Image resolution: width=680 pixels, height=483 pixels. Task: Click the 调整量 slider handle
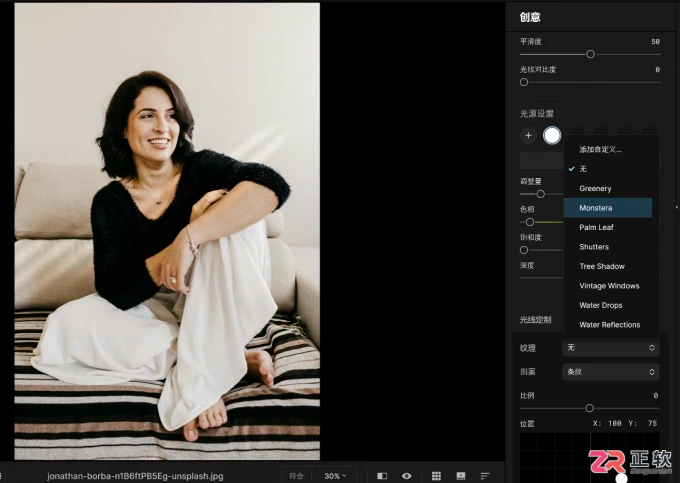click(x=540, y=194)
